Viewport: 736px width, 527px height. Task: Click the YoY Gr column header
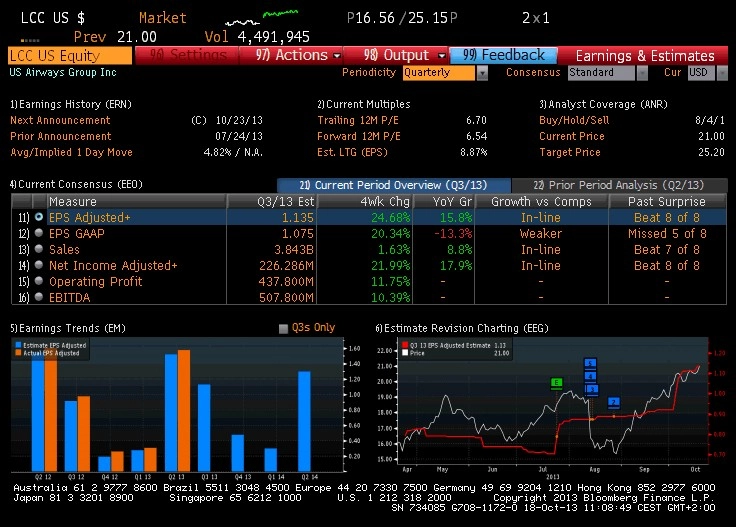point(444,201)
